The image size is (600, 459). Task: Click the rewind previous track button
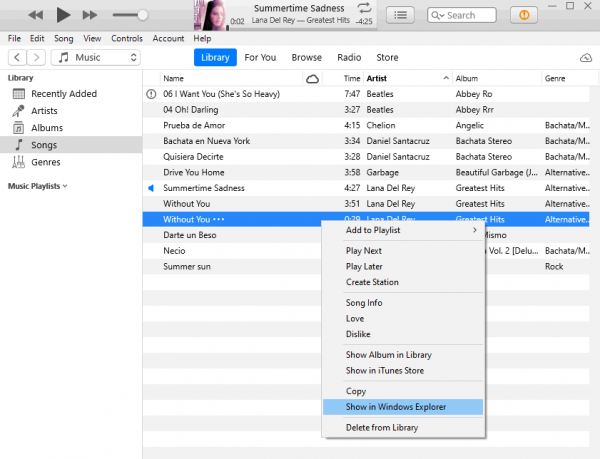36,15
